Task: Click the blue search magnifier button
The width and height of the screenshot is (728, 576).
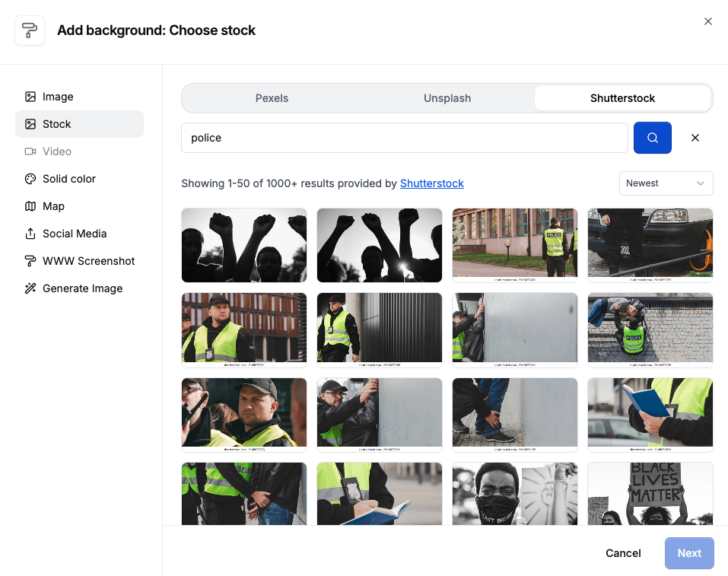Action: tap(653, 138)
